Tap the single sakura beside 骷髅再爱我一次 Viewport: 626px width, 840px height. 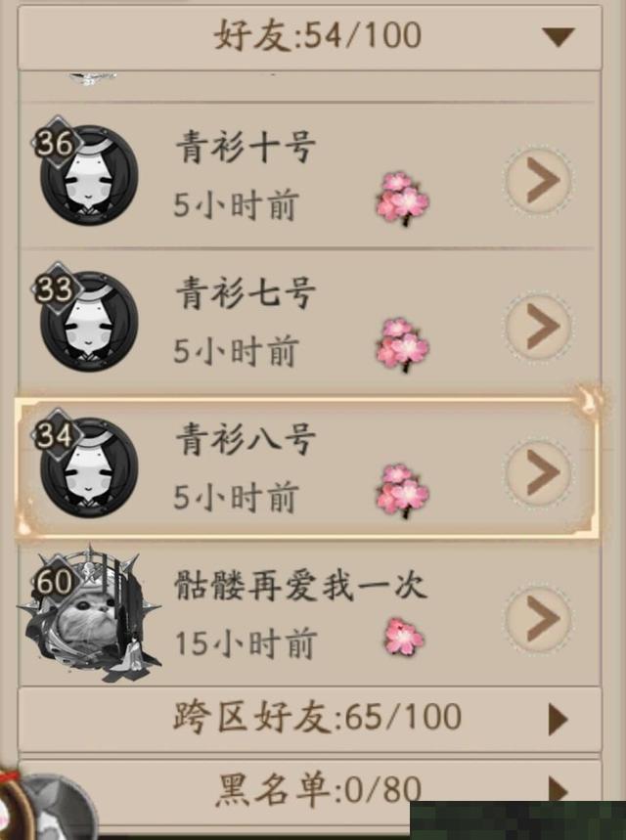pyautogui.click(x=404, y=637)
